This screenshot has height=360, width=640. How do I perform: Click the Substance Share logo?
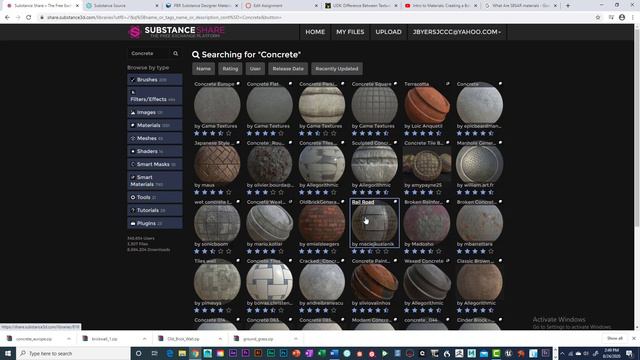click(x=176, y=32)
